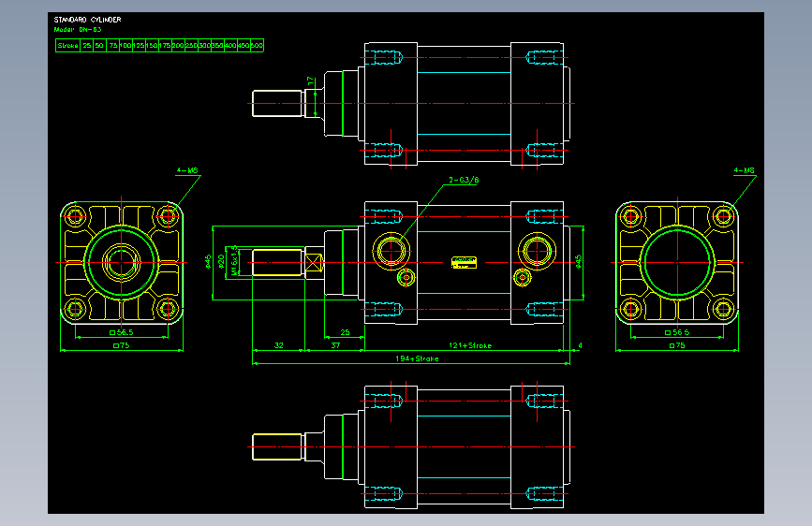
Task: Click the 175 cell in the stroke table
Action: tap(165, 46)
